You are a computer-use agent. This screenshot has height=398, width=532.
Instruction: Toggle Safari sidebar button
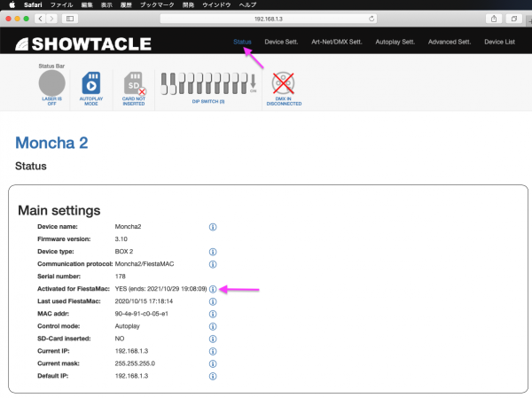point(70,18)
